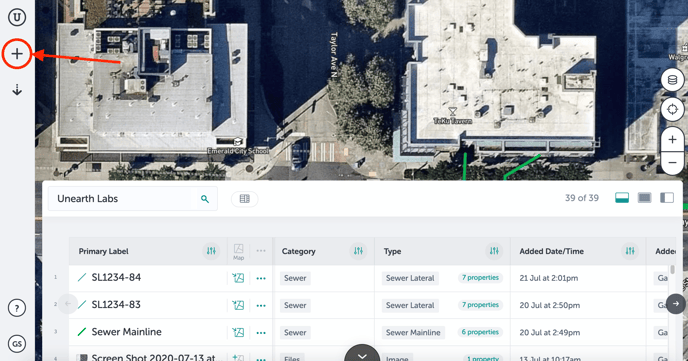This screenshot has height=361, width=688.
Task: Click the search magnifier icon
Action: (x=204, y=199)
